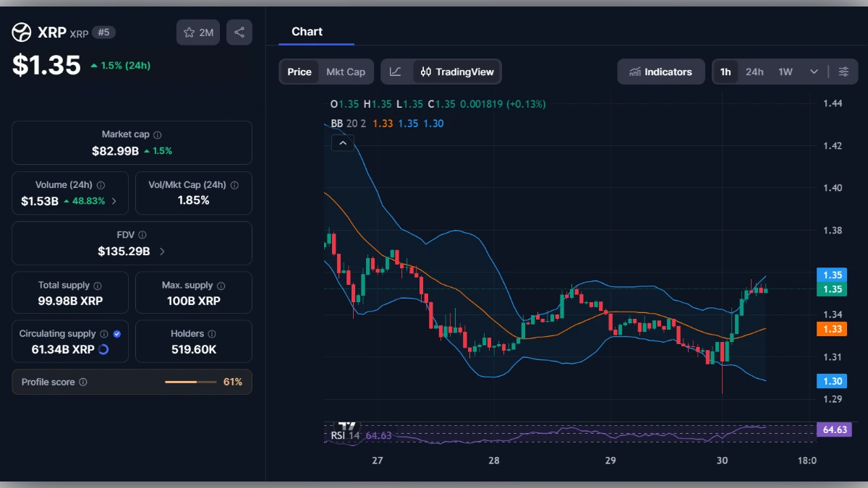This screenshot has width=868, height=488.
Task: Select the 1W timeframe
Action: [786, 72]
